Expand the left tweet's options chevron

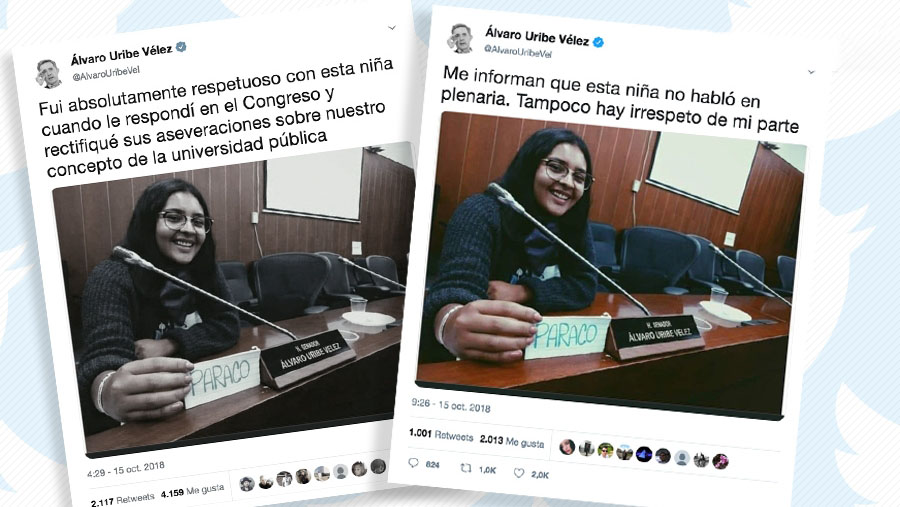pos(392,27)
